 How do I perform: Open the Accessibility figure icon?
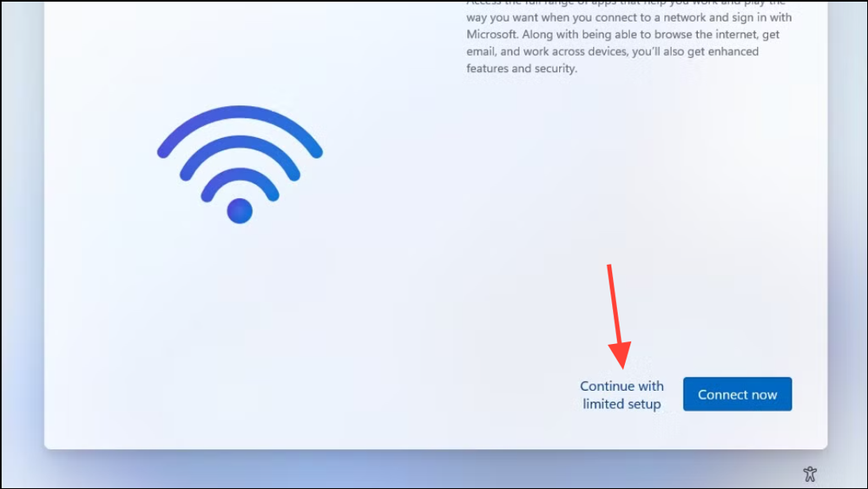pos(810,474)
